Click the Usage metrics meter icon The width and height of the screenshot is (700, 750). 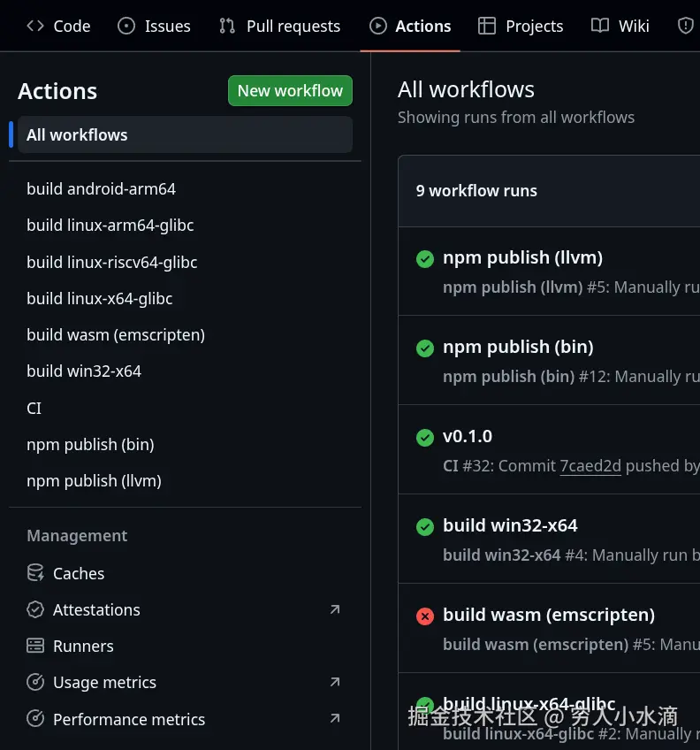click(x=35, y=682)
